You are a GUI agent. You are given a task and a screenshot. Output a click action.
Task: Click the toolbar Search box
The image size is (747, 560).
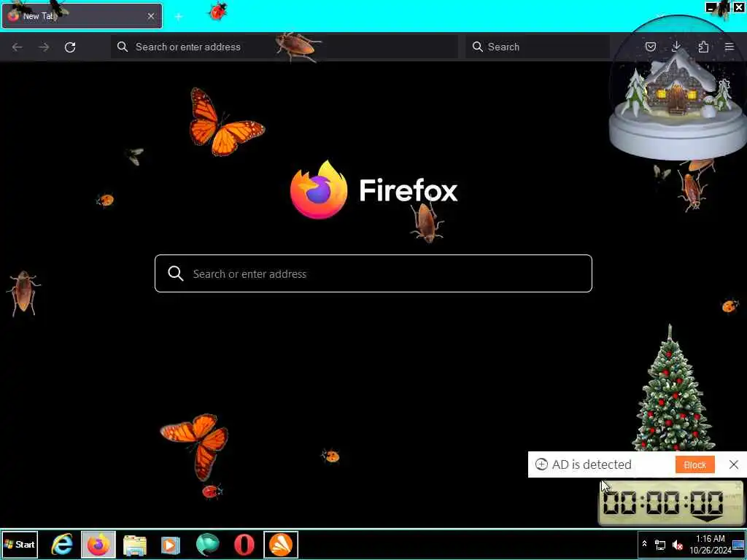tap(538, 47)
